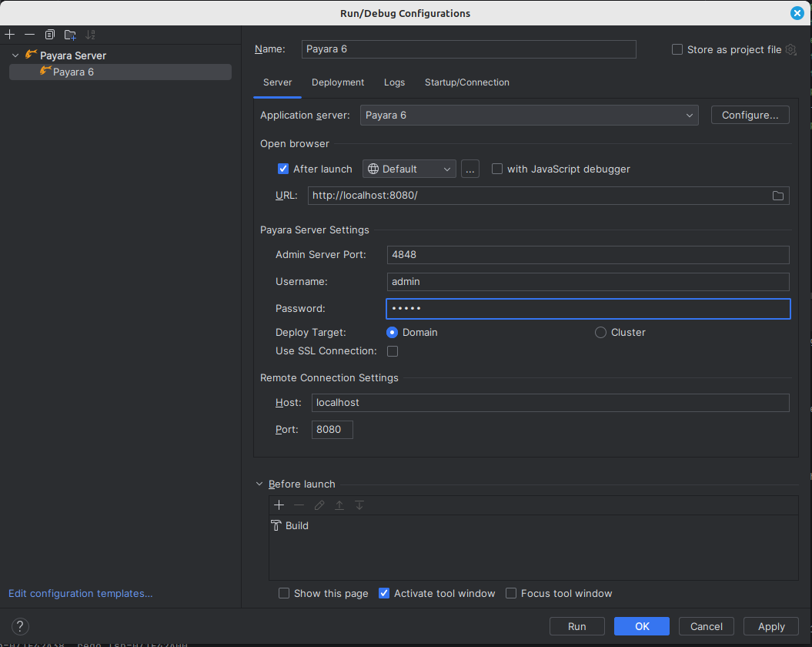
Task: Open the help question mark icon
Action: pos(21,626)
